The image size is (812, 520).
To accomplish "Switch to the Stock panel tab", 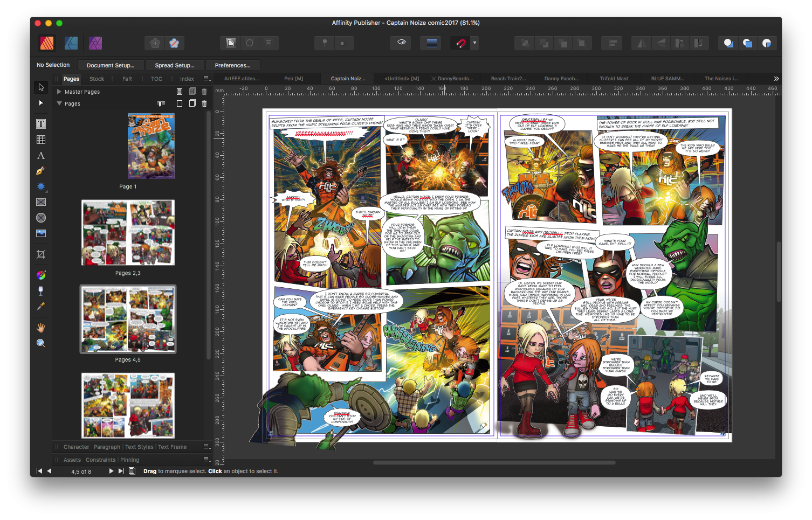I will pos(97,79).
